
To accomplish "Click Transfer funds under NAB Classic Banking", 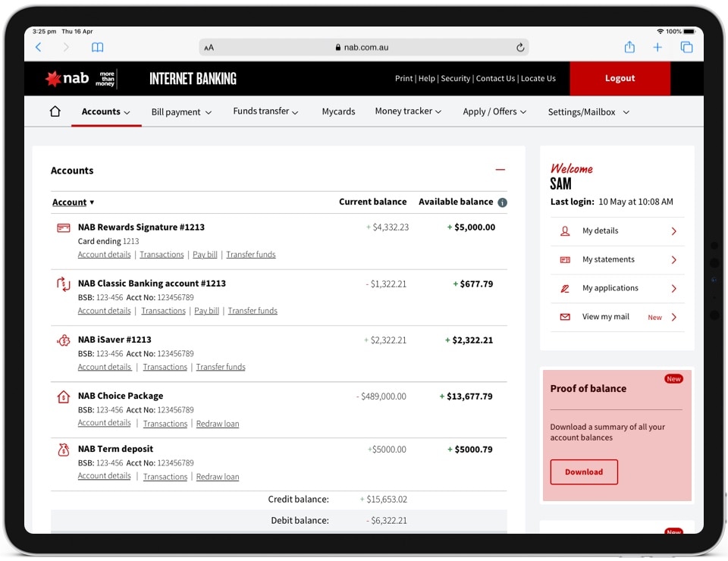I will (x=253, y=311).
